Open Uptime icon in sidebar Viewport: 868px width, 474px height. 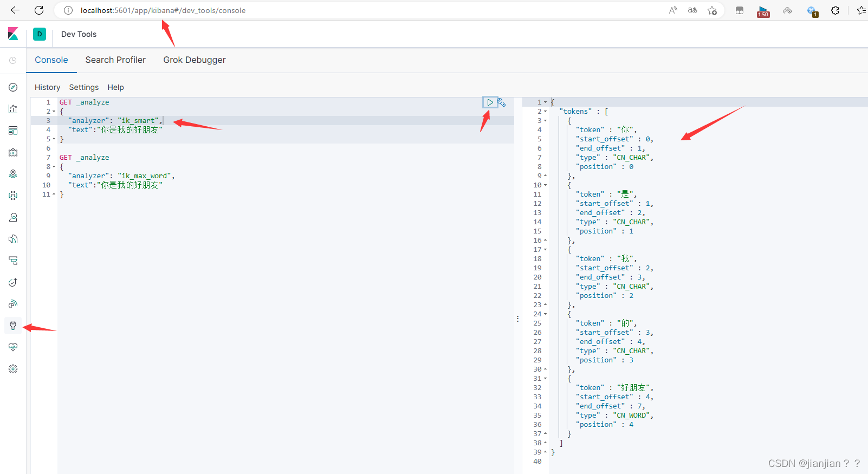click(13, 282)
